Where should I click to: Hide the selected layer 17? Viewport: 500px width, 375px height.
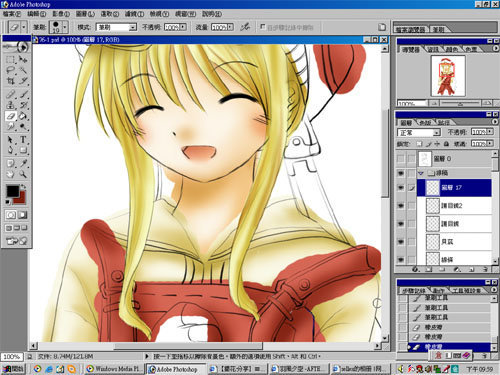click(401, 188)
